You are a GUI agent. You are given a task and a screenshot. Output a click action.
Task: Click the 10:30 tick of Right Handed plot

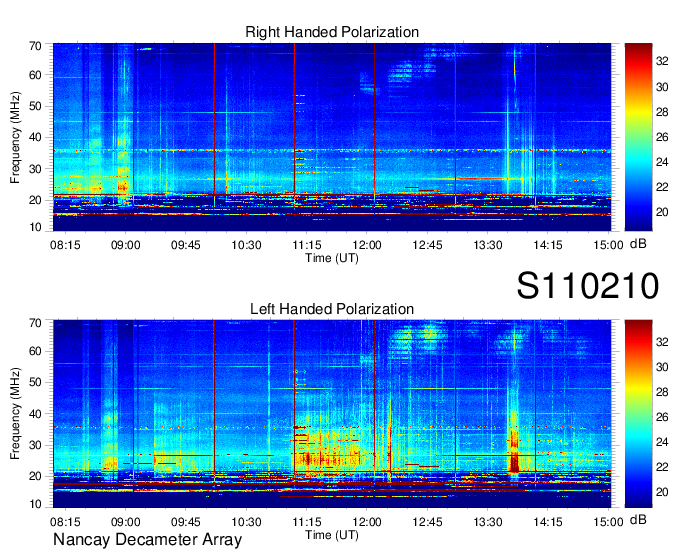click(x=246, y=245)
